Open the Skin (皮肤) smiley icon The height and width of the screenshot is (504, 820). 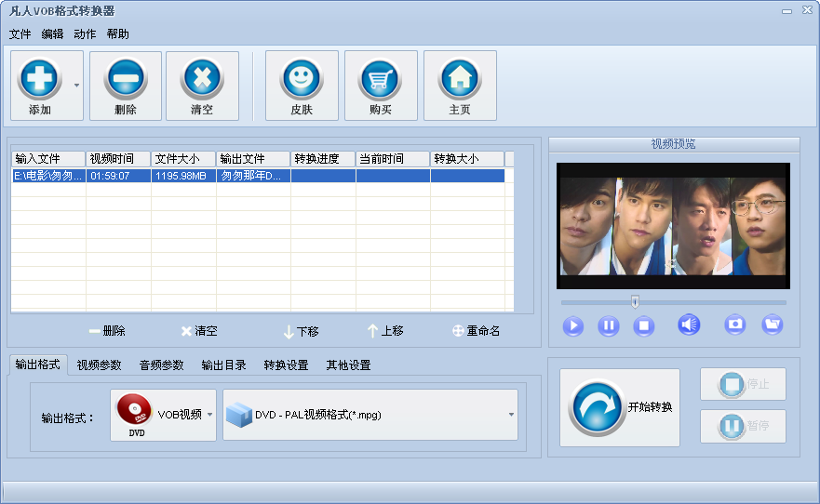(x=302, y=79)
